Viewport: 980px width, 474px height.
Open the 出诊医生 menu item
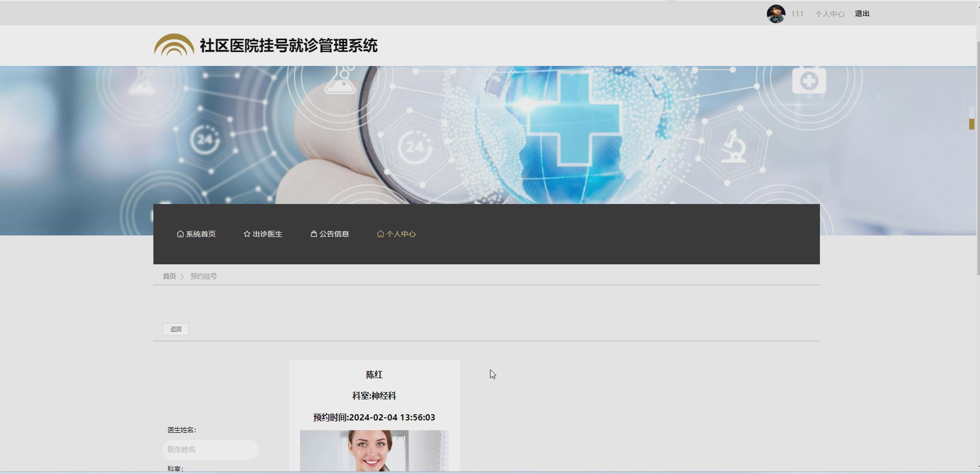(263, 234)
